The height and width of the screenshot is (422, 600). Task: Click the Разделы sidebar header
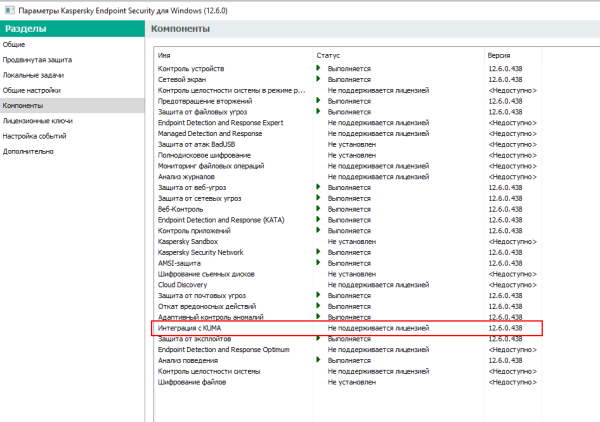[x=72, y=29]
